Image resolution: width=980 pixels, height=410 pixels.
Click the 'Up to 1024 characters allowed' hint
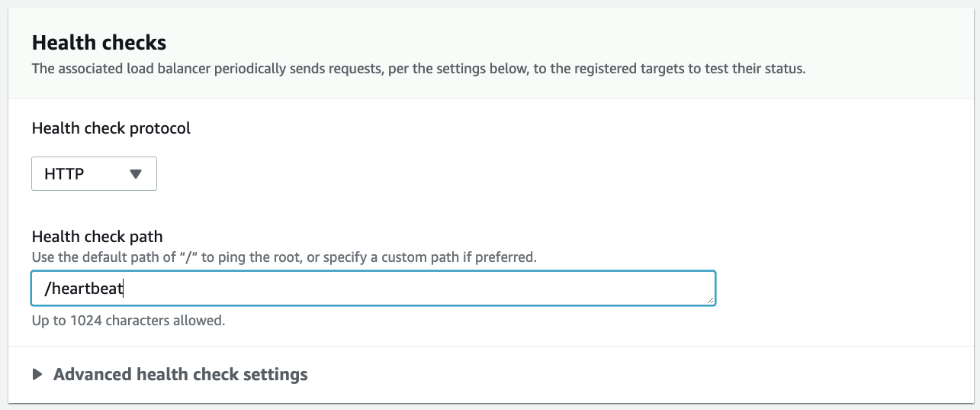[x=128, y=321]
